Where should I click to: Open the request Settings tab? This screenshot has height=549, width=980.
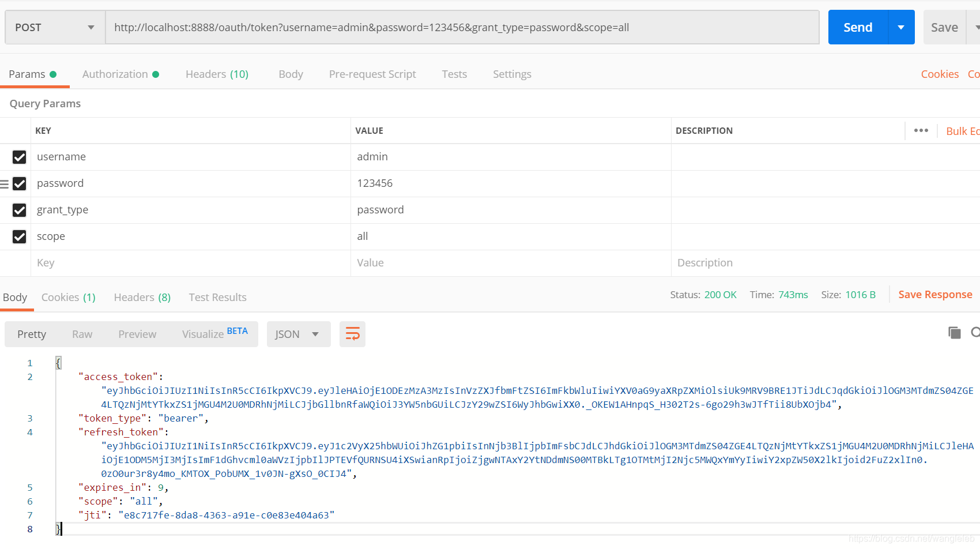[512, 74]
